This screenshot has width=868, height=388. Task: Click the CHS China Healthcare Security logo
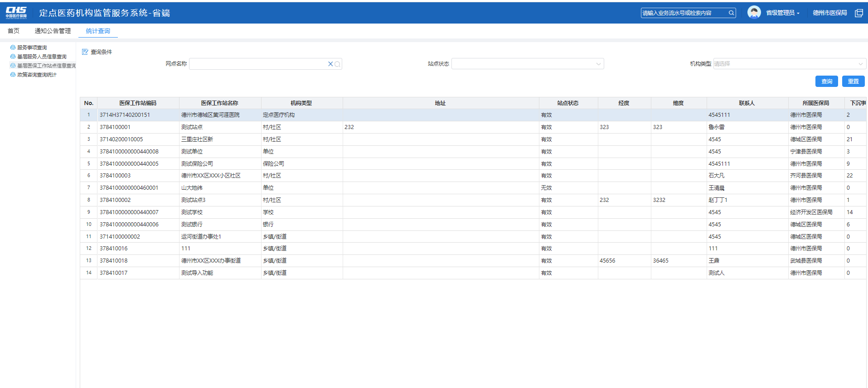click(16, 13)
